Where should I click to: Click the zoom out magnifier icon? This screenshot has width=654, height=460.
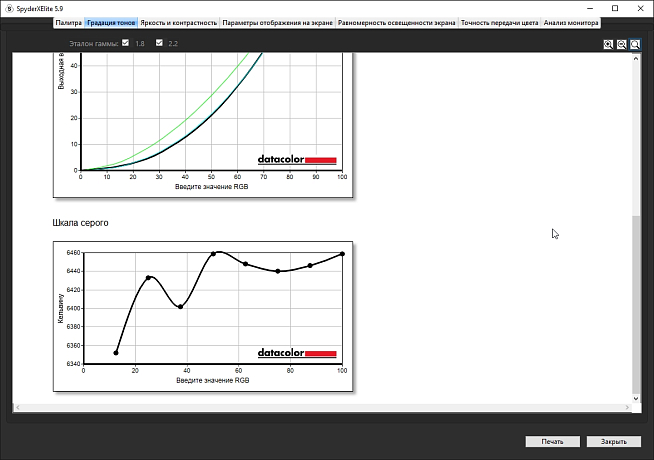[621, 45]
